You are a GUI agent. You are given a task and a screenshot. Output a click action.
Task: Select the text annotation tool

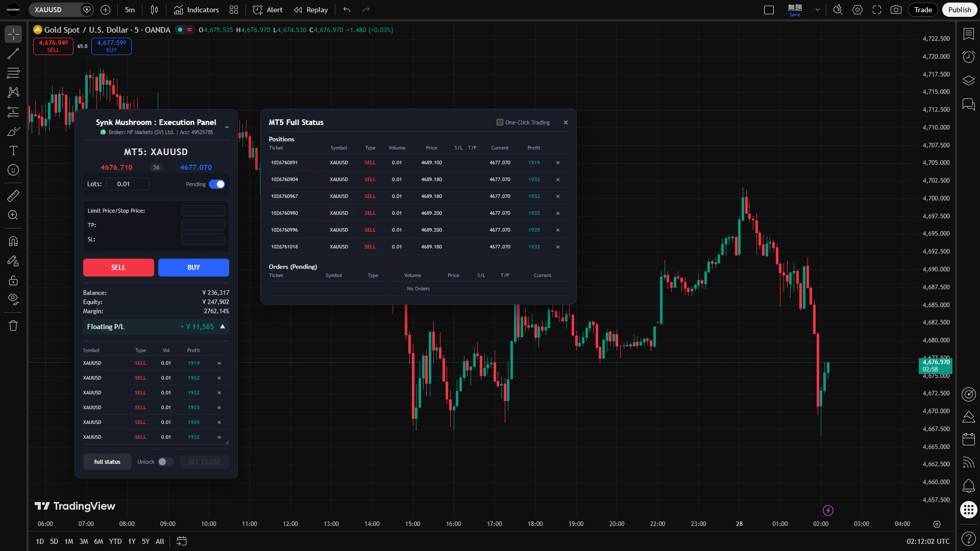pyautogui.click(x=13, y=151)
